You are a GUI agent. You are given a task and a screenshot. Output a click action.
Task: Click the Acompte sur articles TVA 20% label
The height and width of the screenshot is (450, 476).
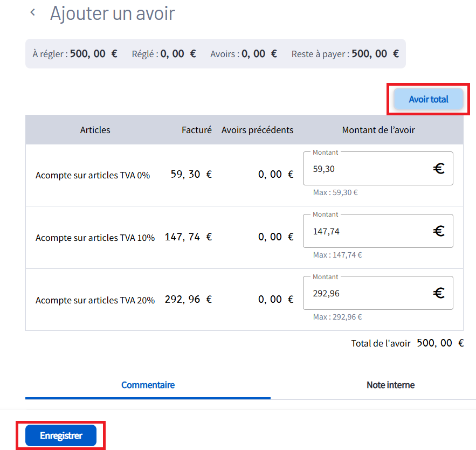click(x=95, y=300)
